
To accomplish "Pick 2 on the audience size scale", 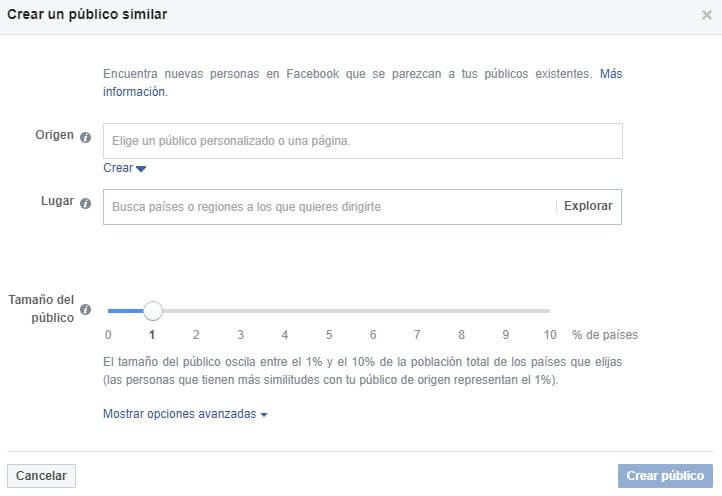I will (x=196, y=335).
